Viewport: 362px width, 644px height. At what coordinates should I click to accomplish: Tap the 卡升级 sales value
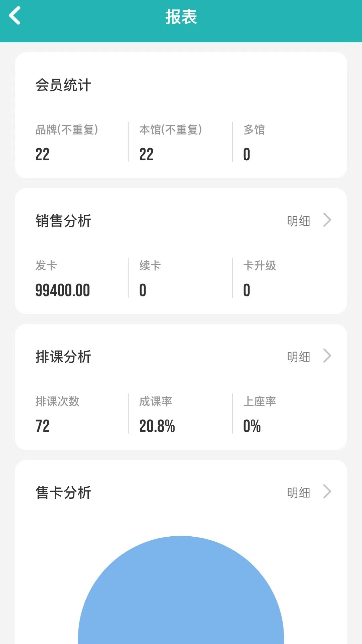coord(247,290)
